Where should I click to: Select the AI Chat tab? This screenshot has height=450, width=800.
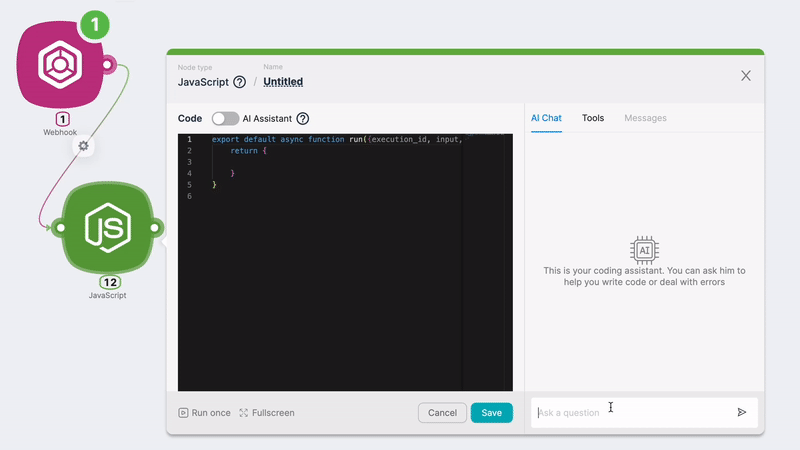coord(546,118)
